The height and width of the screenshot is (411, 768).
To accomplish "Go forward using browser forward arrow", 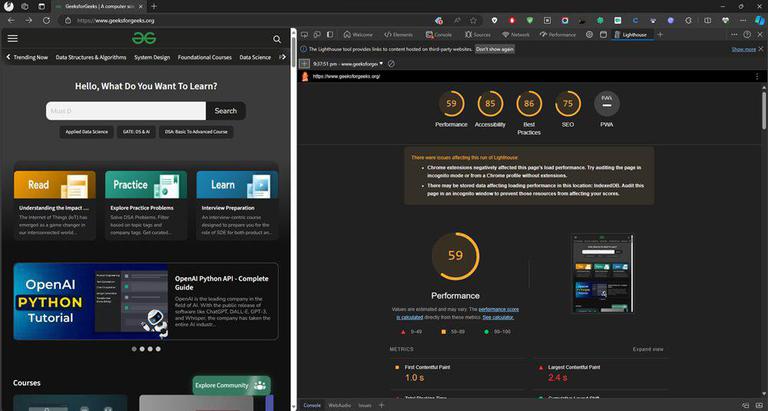I will [x=28, y=21].
